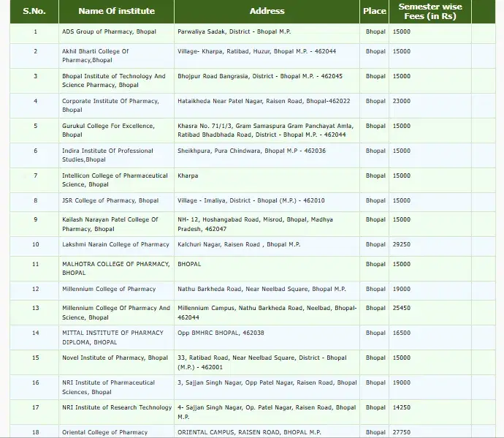This screenshot has width=504, height=438.
Task: Click the 'Name Of institute' column header
Action: tap(116, 12)
